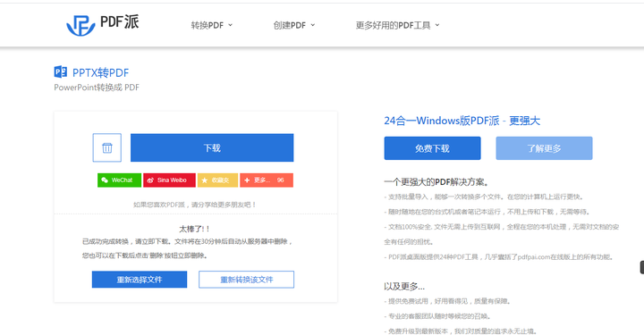Open the 创建PDF dropdown menu
644x335 pixels.
point(294,25)
